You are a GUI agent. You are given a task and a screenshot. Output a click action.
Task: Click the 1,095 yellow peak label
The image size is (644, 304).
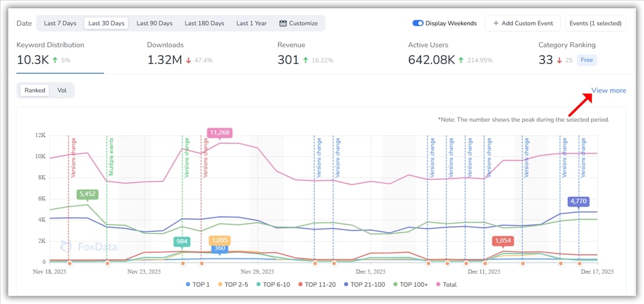pos(219,241)
